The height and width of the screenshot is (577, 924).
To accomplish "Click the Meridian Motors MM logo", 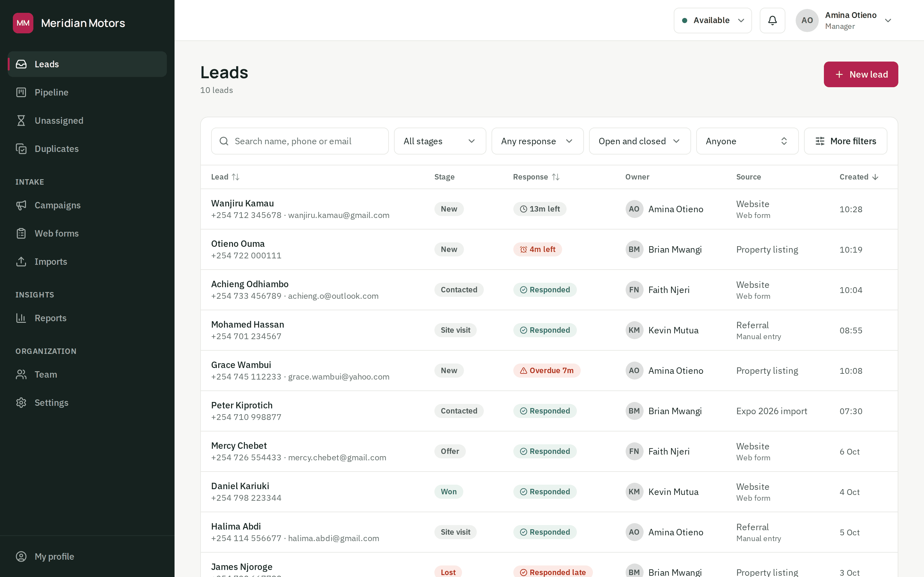I will point(23,23).
